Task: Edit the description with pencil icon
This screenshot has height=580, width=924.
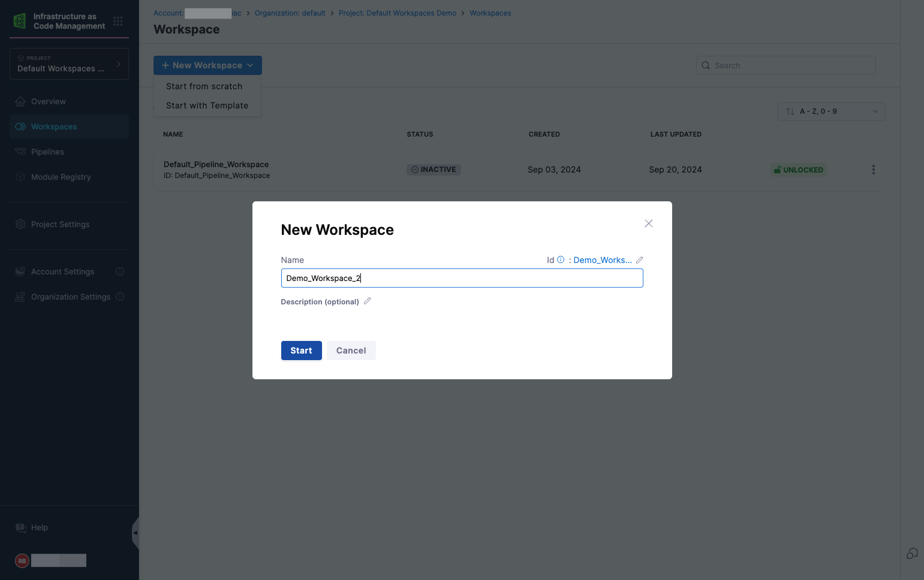Action: click(x=368, y=301)
